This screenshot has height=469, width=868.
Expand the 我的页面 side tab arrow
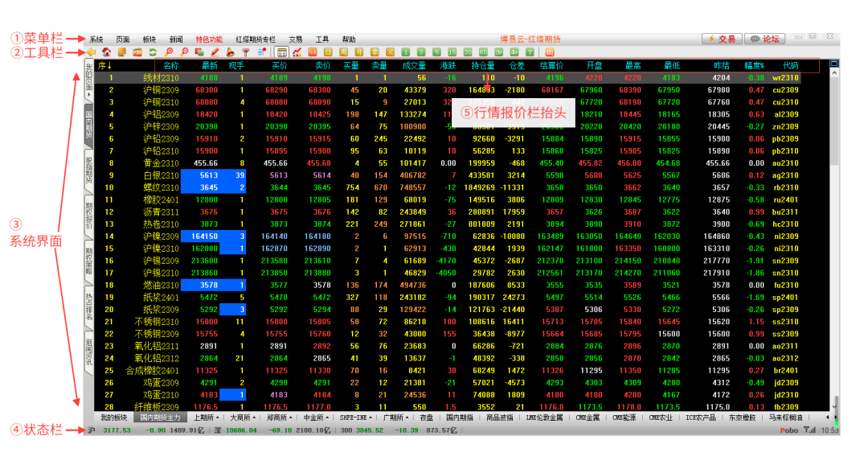[88, 95]
